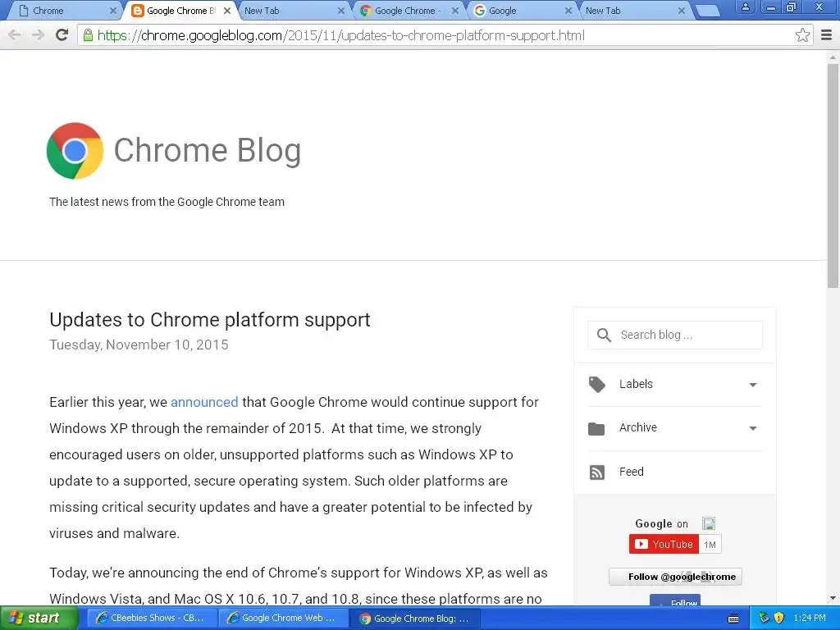Viewport: 840px width, 630px height.
Task: Click the Archive folder icon
Action: (596, 428)
